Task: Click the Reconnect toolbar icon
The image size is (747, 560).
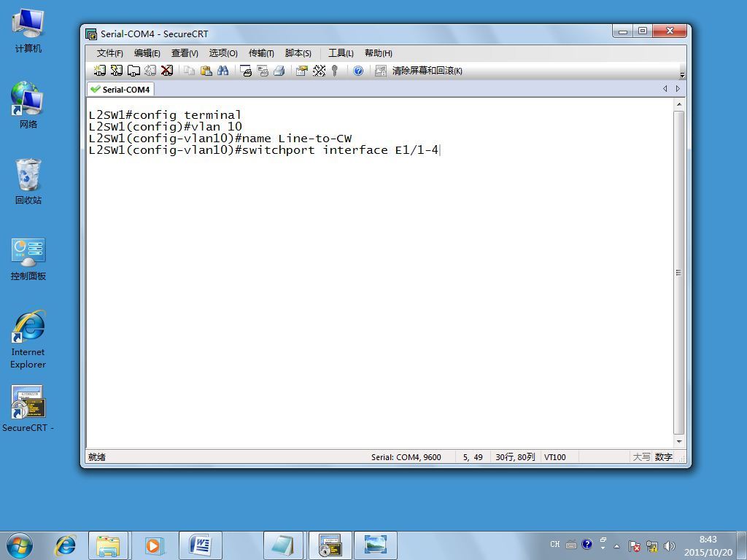Action: tap(150, 71)
